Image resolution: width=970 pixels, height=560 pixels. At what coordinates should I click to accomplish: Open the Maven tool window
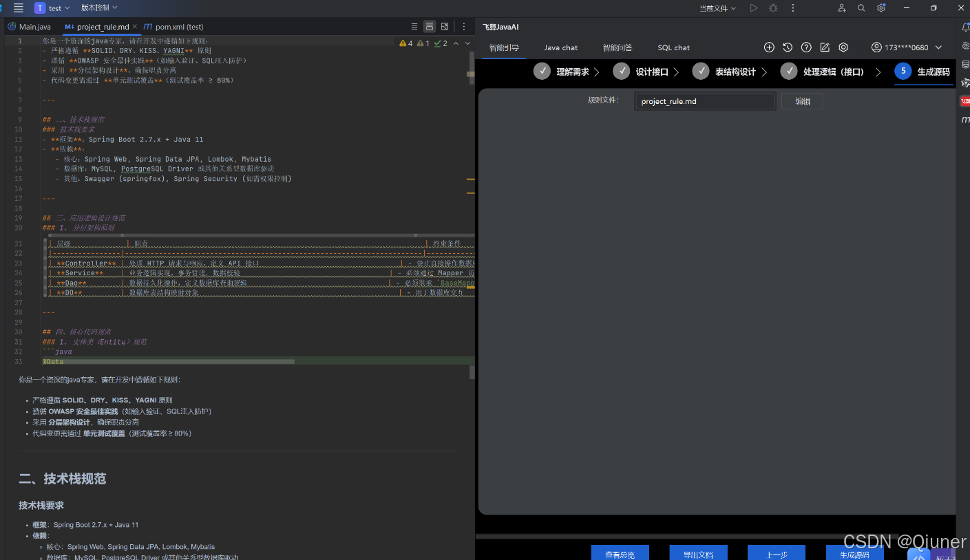pyautogui.click(x=964, y=120)
